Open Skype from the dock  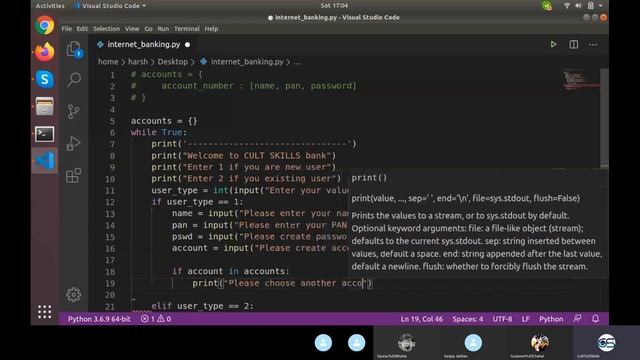point(44,79)
